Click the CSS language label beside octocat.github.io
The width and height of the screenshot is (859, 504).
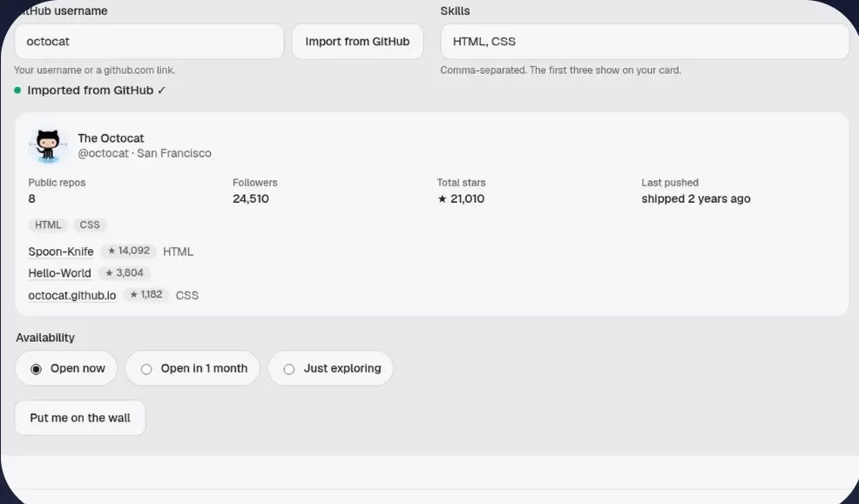pos(187,295)
